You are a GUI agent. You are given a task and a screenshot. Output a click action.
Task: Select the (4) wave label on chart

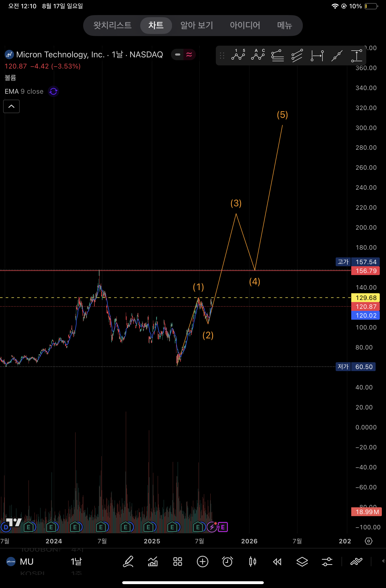click(255, 281)
